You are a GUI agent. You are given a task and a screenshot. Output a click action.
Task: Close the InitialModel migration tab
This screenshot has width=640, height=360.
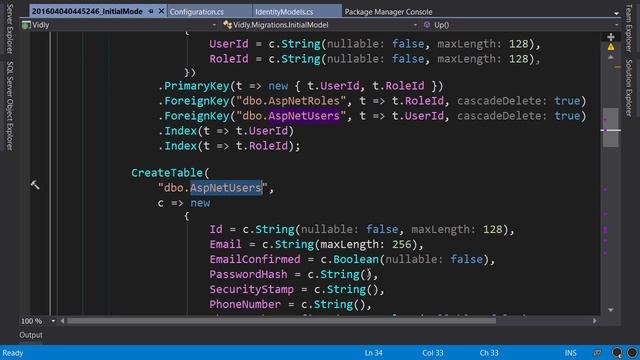click(x=161, y=11)
